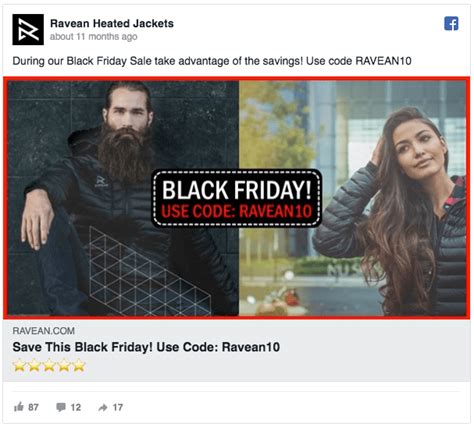Image resolution: width=474 pixels, height=427 pixels.
Task: Click the comment bubble icon
Action: [x=61, y=407]
